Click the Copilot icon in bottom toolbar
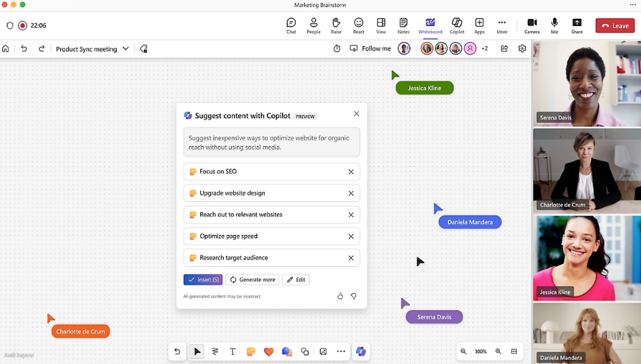The image size is (641, 364). click(360, 352)
